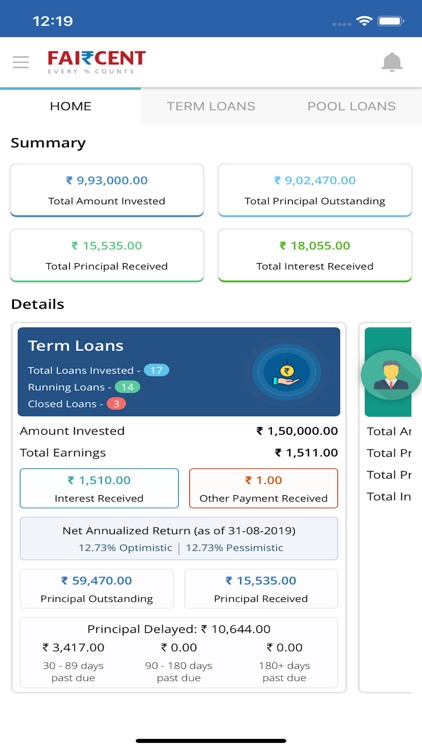Tap the Interest Received box
The image size is (422, 750).
[x=99, y=488]
